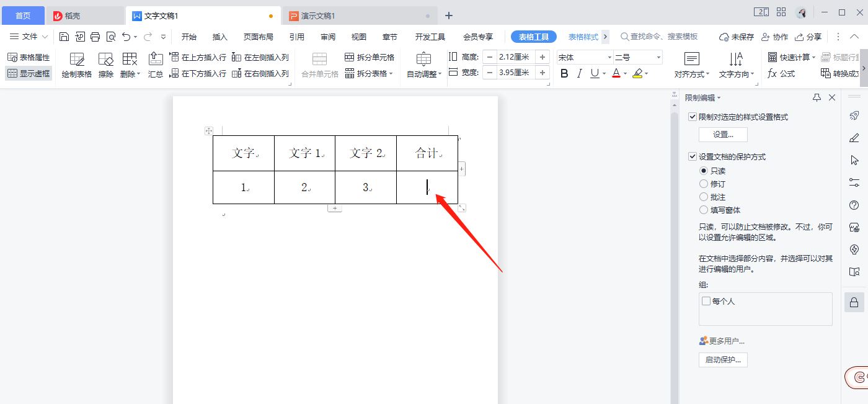Click the Settings (设置...) button
Image resolution: width=868 pixels, height=404 pixels.
click(x=723, y=134)
